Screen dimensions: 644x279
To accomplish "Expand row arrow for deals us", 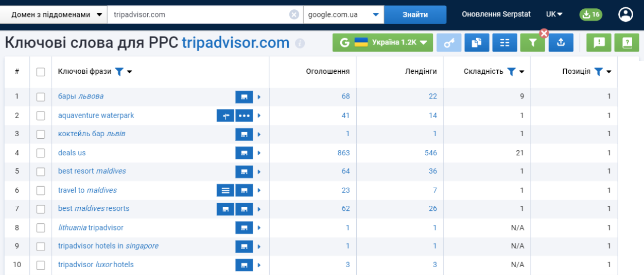I will pos(259,153).
